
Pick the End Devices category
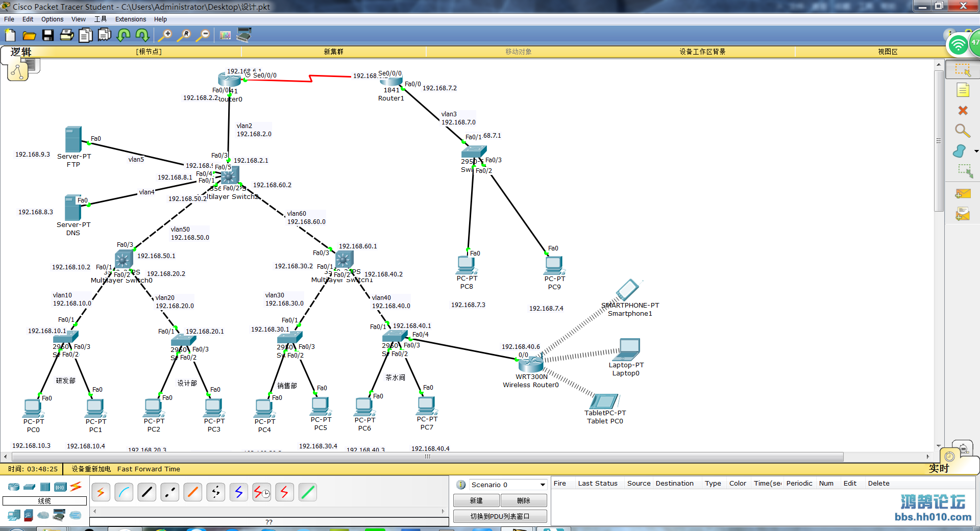click(x=14, y=515)
